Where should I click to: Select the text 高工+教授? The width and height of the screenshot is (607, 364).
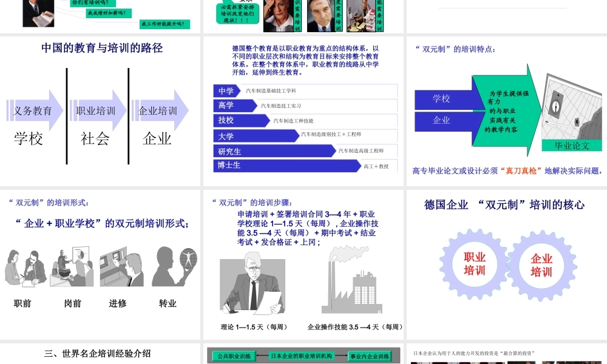[x=376, y=166]
